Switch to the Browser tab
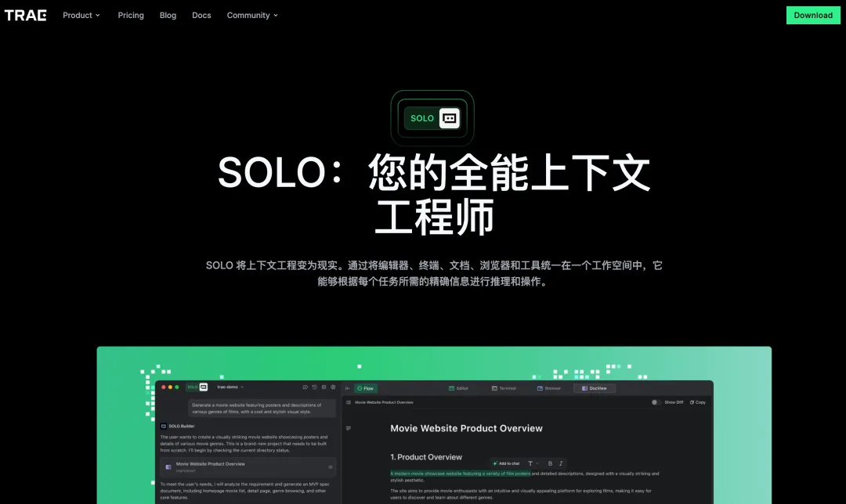Viewport: 846px width, 504px height. tap(550, 387)
